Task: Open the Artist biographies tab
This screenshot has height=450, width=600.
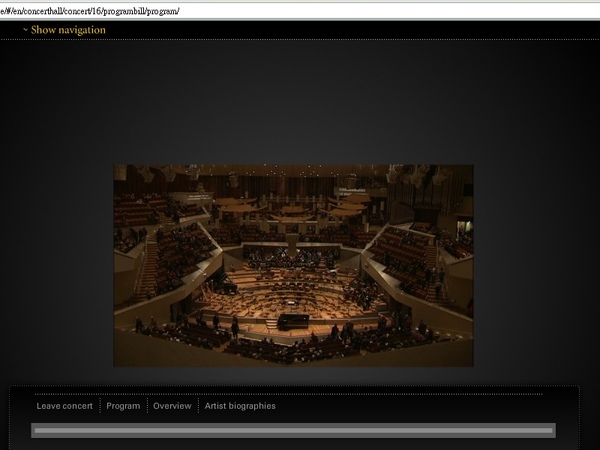Action: 240,406
